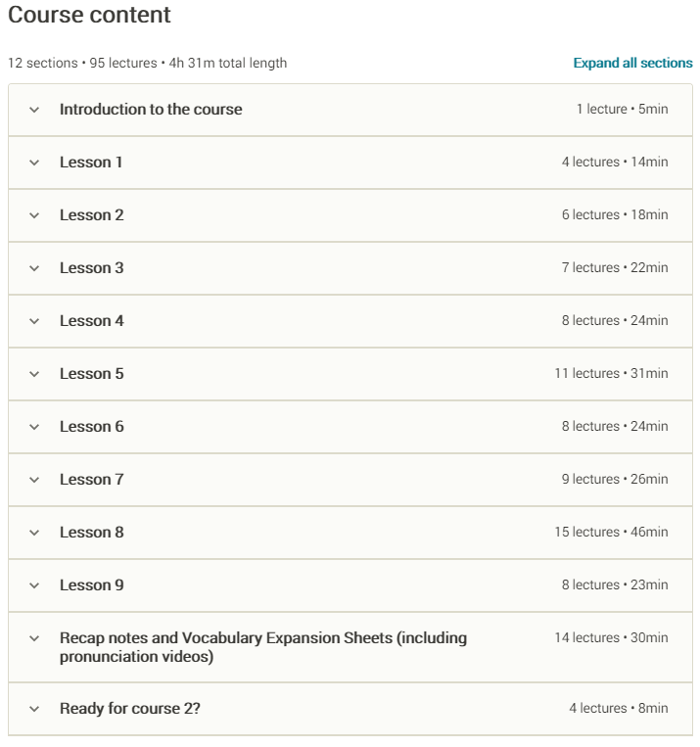This screenshot has width=700, height=747.
Task: Click the Expand all sections link
Action: [x=632, y=63]
